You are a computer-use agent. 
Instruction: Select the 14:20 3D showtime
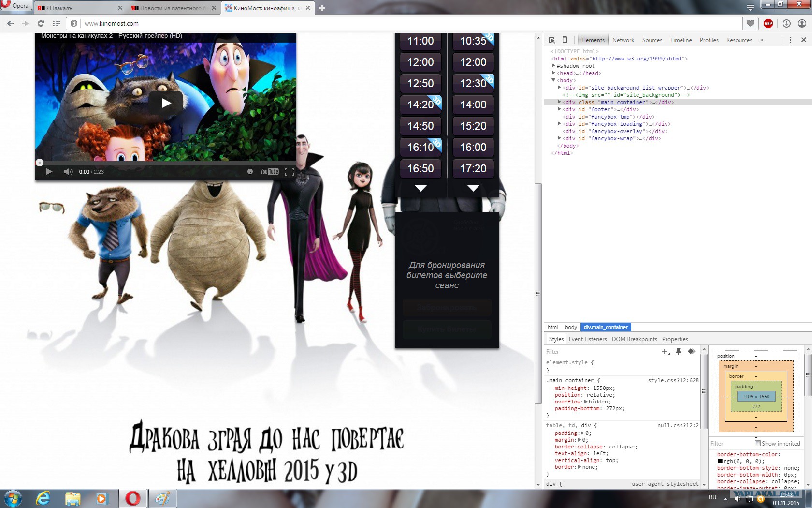(x=420, y=105)
